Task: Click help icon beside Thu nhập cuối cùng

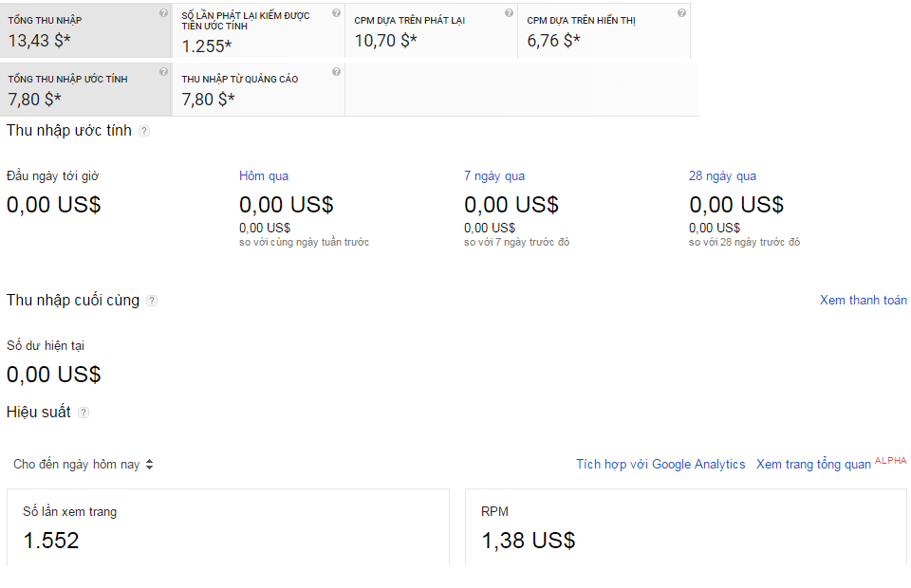Action: (152, 301)
